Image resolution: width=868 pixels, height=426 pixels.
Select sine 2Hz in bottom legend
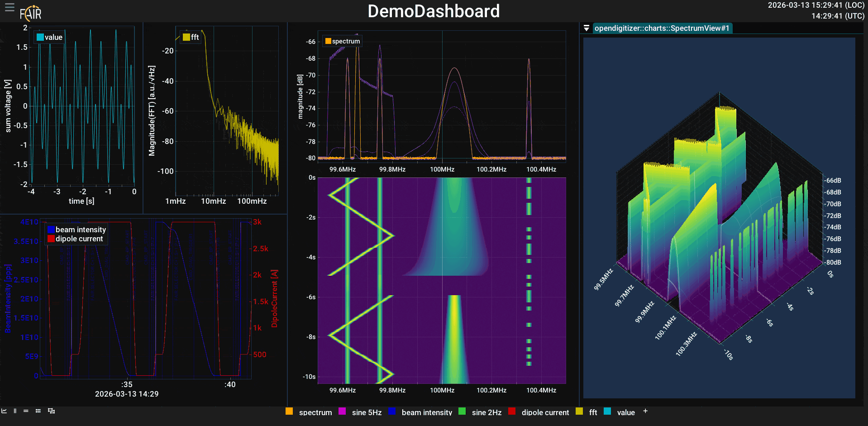[x=480, y=412]
